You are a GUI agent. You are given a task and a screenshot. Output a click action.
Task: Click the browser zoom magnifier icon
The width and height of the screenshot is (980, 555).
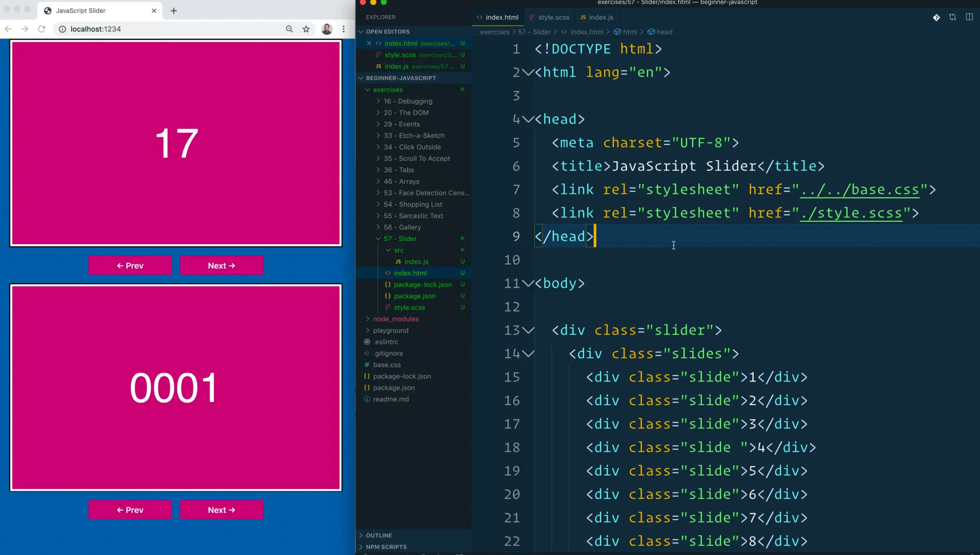pos(289,29)
